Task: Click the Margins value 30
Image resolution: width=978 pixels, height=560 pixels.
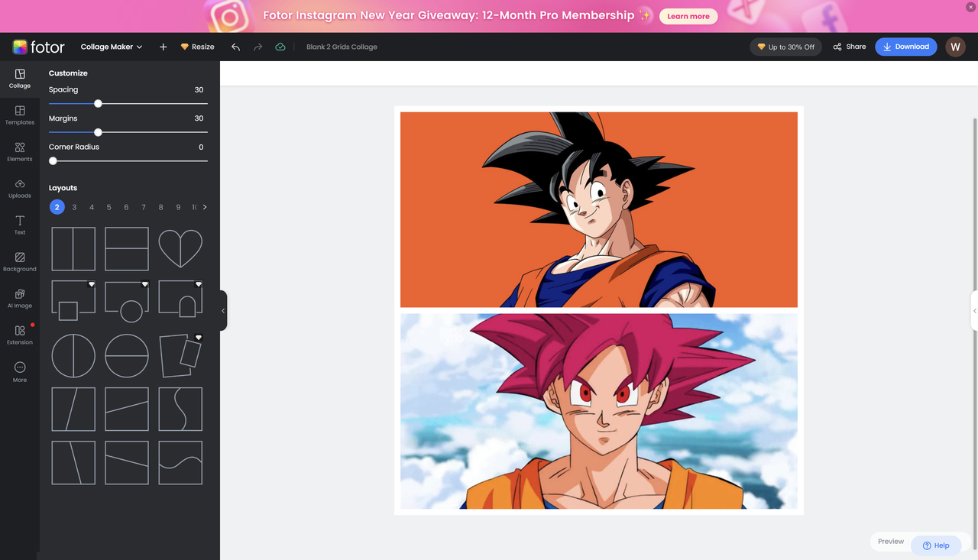Action: 199,118
